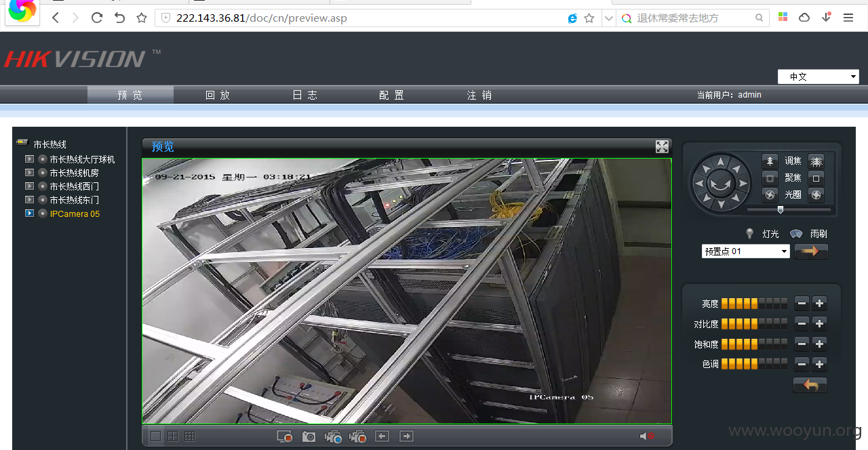Click the iris open (光圈) icon

pyautogui.click(x=770, y=195)
